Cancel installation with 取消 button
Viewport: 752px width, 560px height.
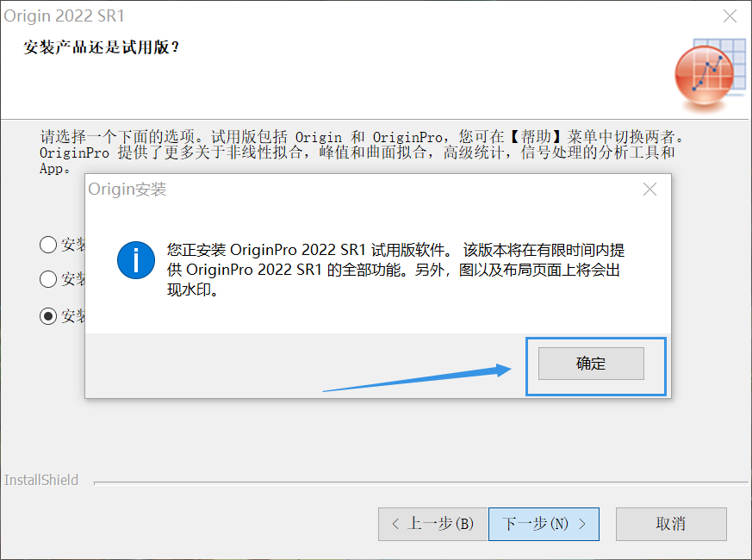[x=671, y=524]
